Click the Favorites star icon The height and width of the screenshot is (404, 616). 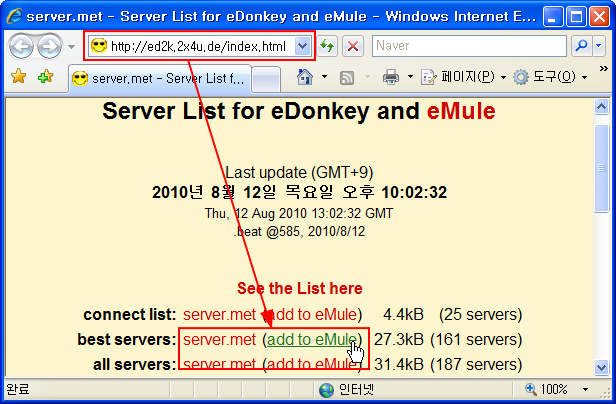(x=18, y=76)
